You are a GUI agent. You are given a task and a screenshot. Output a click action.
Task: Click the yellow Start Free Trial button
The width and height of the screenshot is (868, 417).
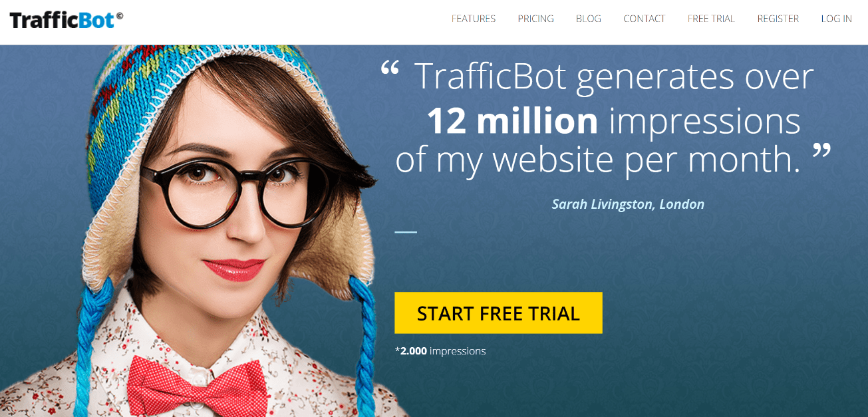(498, 313)
